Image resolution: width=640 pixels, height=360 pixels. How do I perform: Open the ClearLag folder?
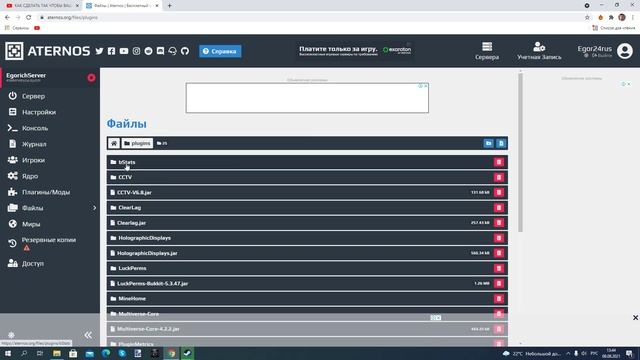[x=129, y=207]
